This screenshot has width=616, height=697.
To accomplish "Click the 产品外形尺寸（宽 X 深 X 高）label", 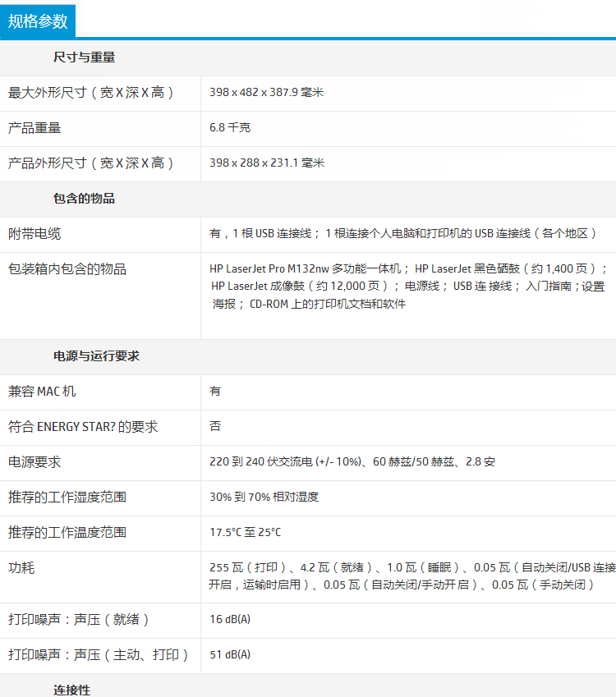I will click(90, 163).
